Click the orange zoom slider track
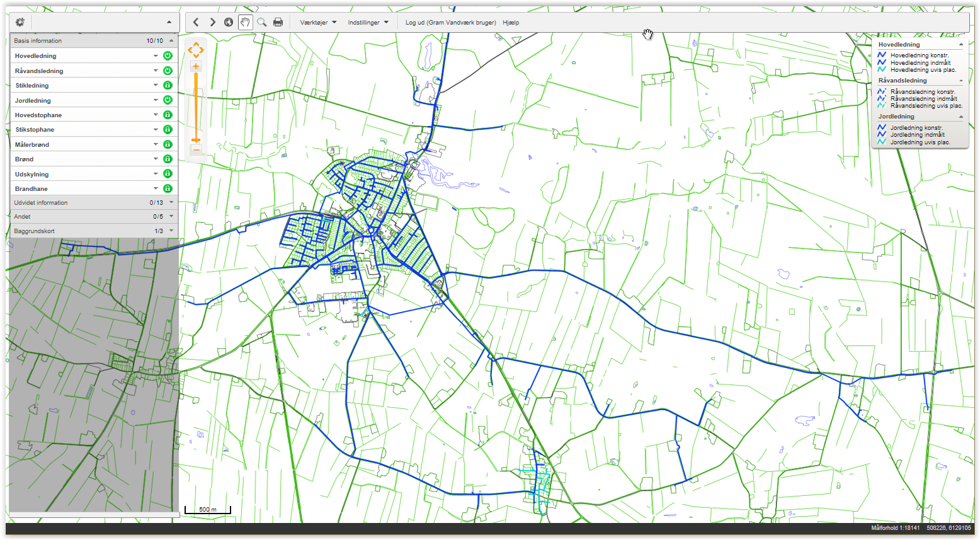This screenshot has width=980, height=540. pyautogui.click(x=196, y=106)
